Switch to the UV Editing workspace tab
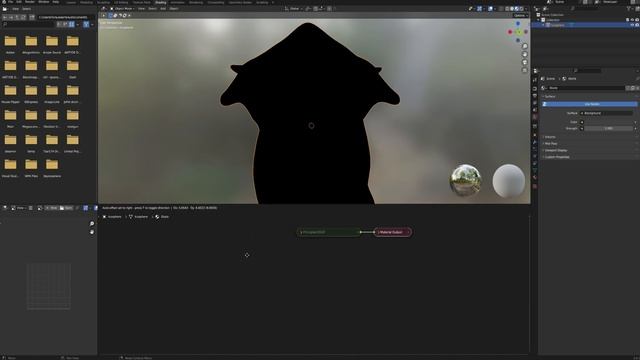The width and height of the screenshot is (640, 360). 121,2
